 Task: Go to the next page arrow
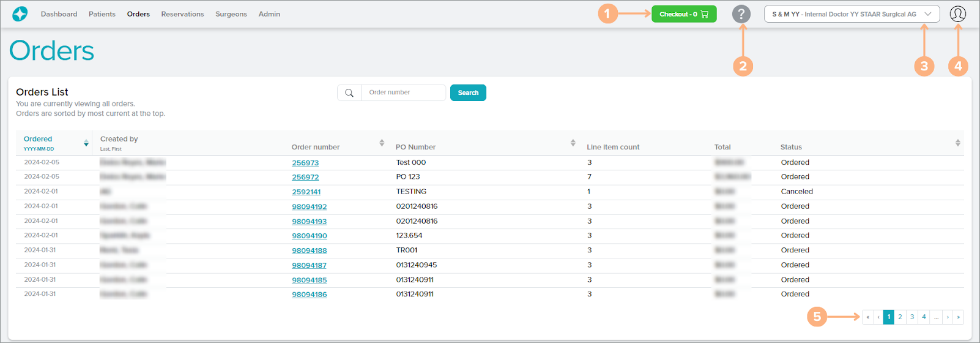click(948, 317)
